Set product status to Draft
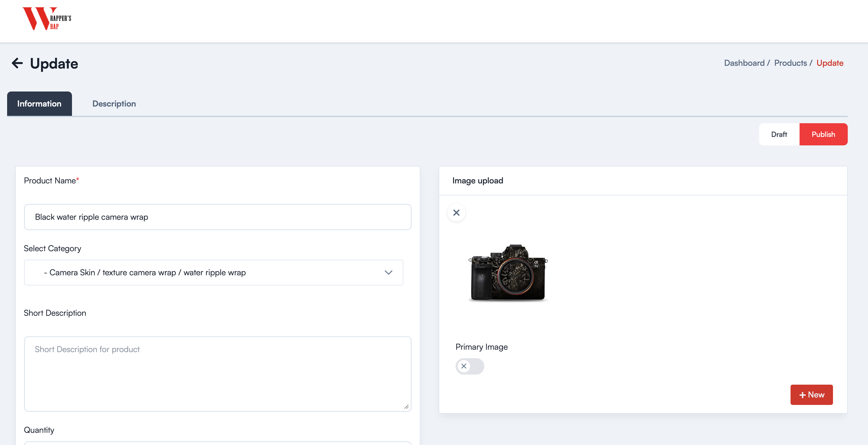Screen dimensions: 868x445 779,135
